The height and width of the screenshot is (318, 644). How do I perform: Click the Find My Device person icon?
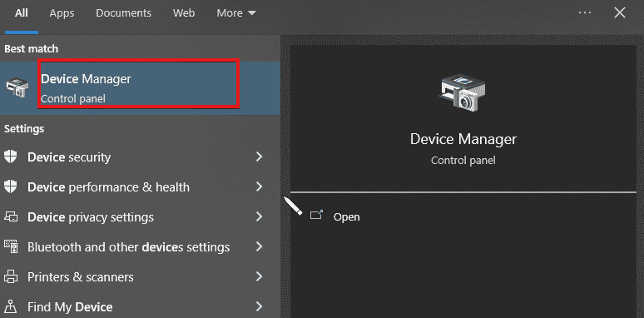coord(11,307)
